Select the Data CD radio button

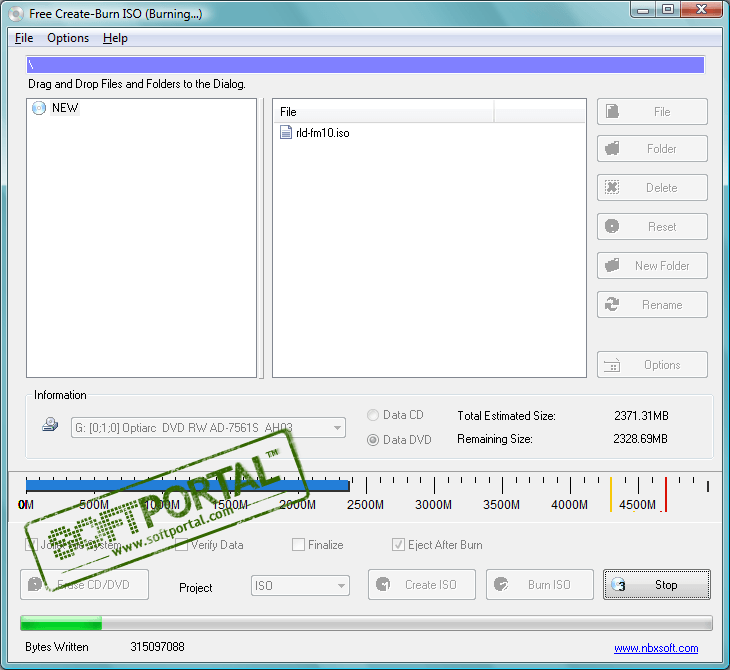373,415
